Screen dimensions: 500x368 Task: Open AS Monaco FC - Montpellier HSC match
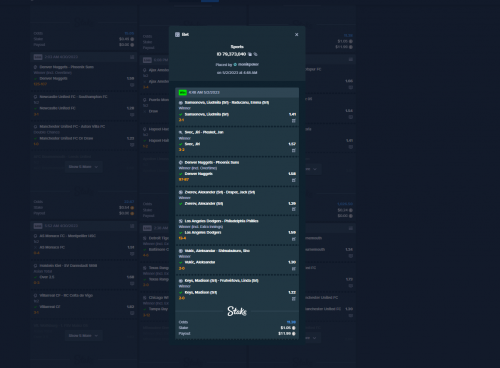tap(67, 236)
